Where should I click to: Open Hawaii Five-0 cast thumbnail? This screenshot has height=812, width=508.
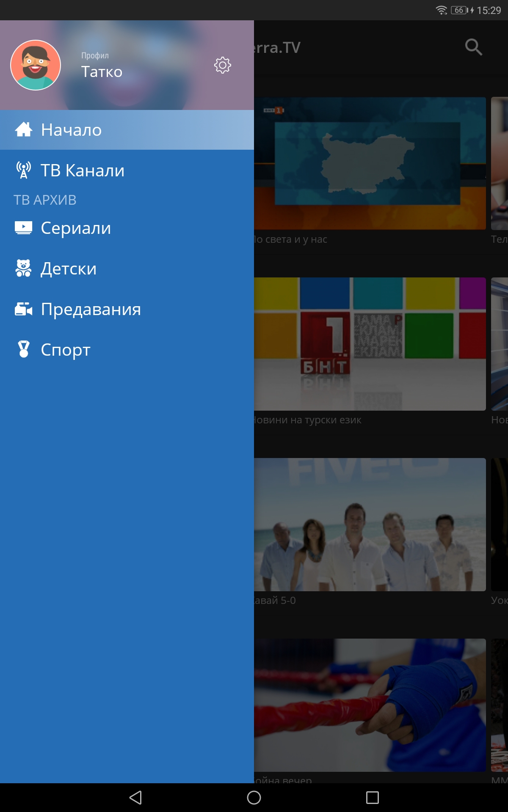pos(370,524)
